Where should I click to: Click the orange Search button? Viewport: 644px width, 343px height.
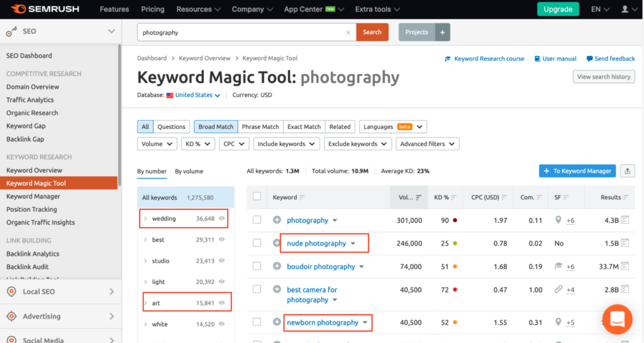(372, 32)
